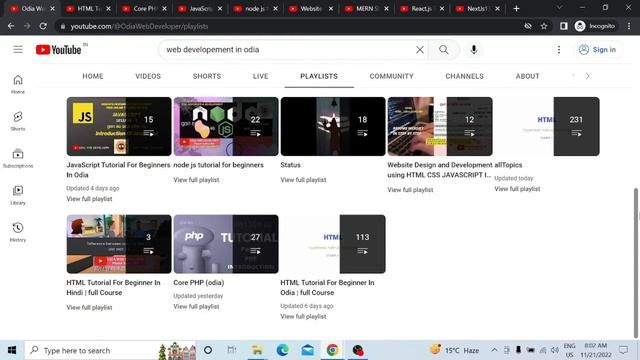640x360 pixels.
Task: Open YouTube settings three-dot menu
Action: click(x=559, y=50)
